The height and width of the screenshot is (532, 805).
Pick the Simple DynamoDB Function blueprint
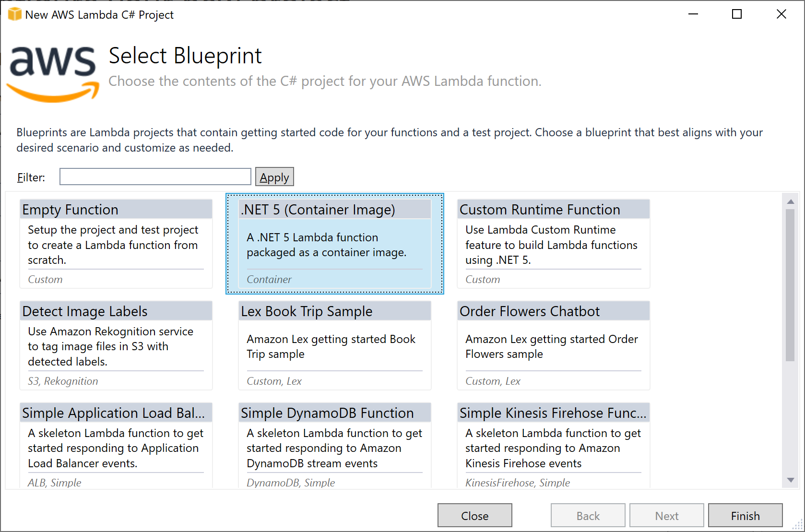pos(335,446)
